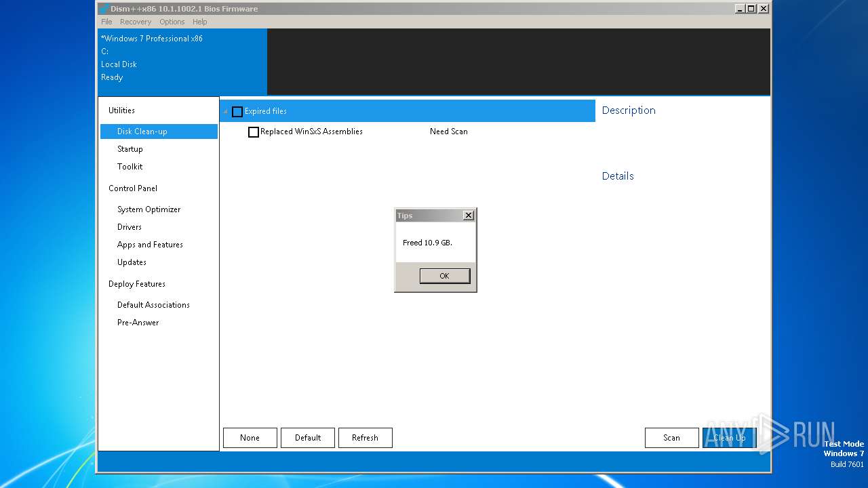The image size is (868, 488).
Task: Click the None button
Action: tap(250, 438)
